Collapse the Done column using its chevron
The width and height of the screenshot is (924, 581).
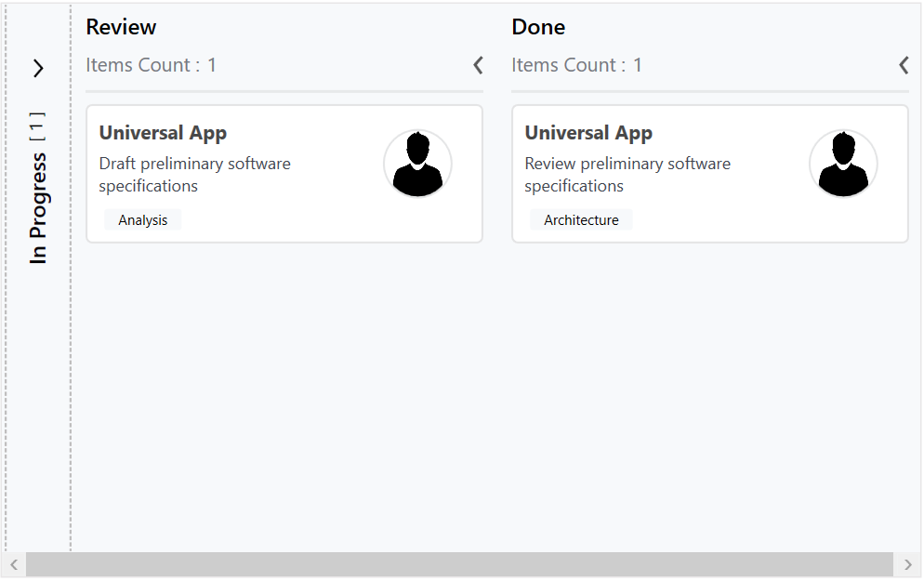(904, 65)
